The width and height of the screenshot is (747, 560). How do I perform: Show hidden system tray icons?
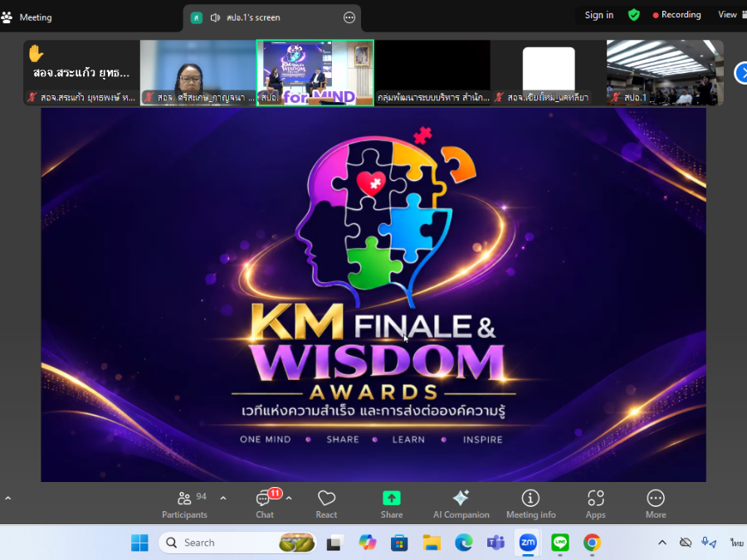click(662, 543)
